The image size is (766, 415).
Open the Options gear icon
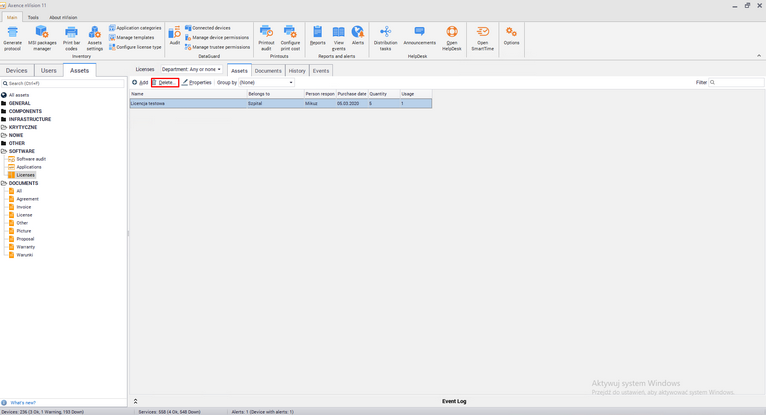click(x=511, y=34)
